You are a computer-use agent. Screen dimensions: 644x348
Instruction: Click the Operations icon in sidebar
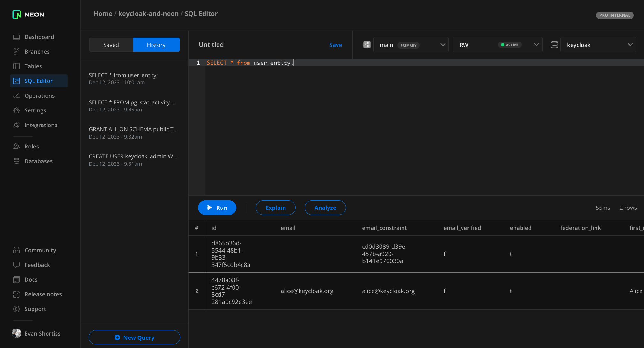click(17, 96)
